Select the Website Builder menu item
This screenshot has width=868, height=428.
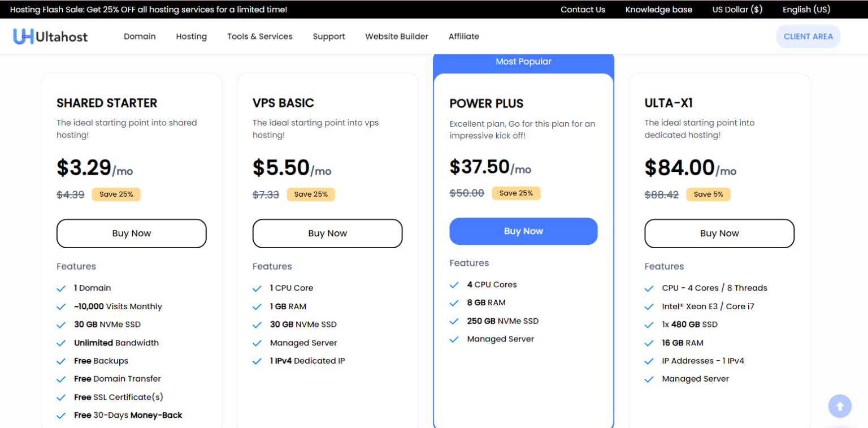(397, 36)
